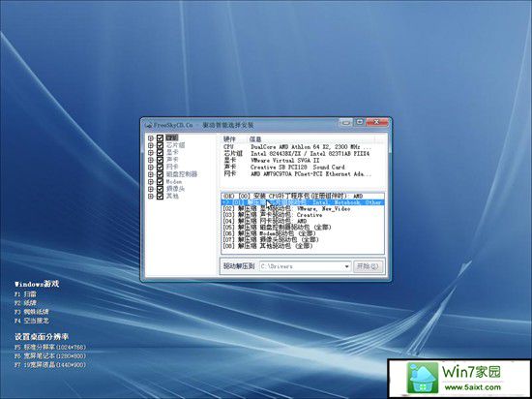Select task [04] 网卡驱动包 AMD
Viewport: 532px width, 399px height.
click(x=303, y=221)
